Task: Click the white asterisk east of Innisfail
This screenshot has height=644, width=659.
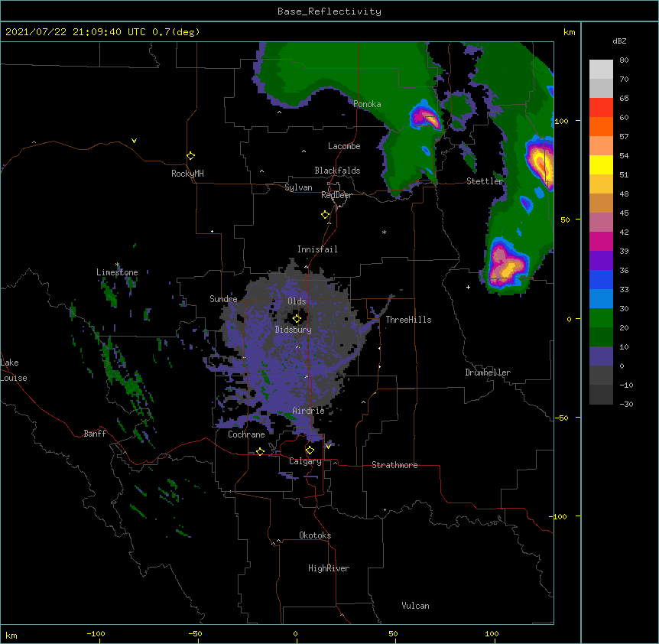Action: point(384,232)
